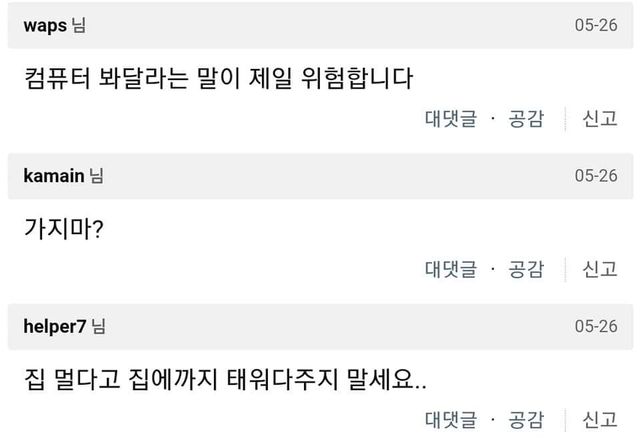Open waps user profile
Viewport: 640px width, 445px height.
click(44, 26)
